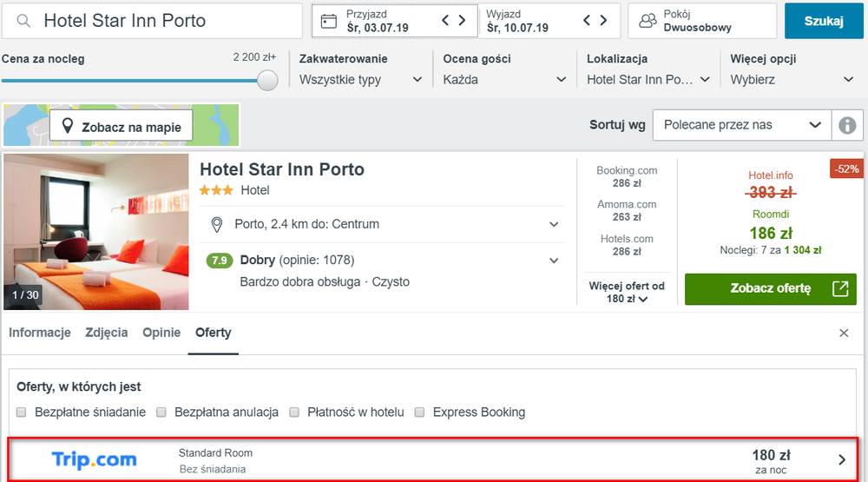
Task: Click the green Zobacz ofertę button
Action: pyautogui.click(x=771, y=288)
